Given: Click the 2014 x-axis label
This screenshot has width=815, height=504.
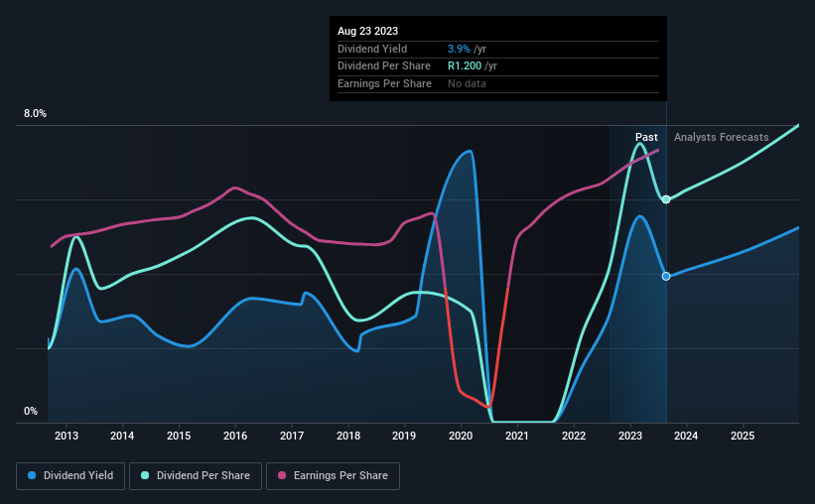Looking at the screenshot, I should point(122,436).
